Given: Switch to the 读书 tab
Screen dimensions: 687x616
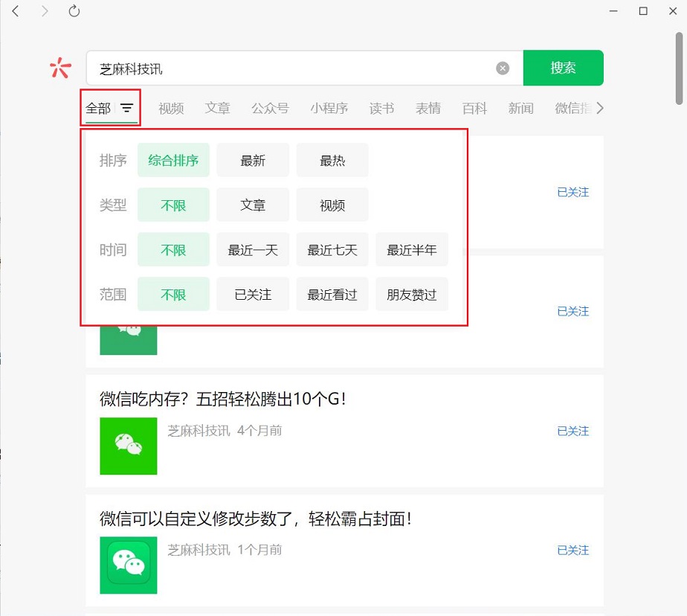Looking at the screenshot, I should (381, 108).
